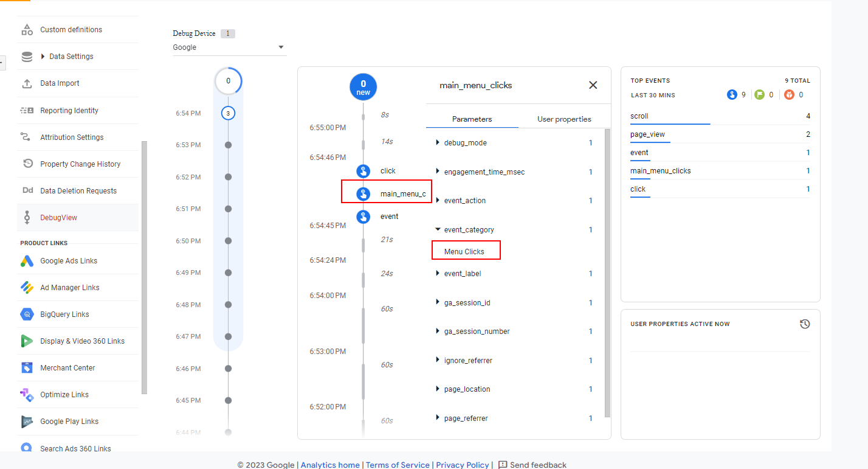This screenshot has height=469, width=868.
Task: Click the Display & Video 360 icon
Action: pos(27,341)
